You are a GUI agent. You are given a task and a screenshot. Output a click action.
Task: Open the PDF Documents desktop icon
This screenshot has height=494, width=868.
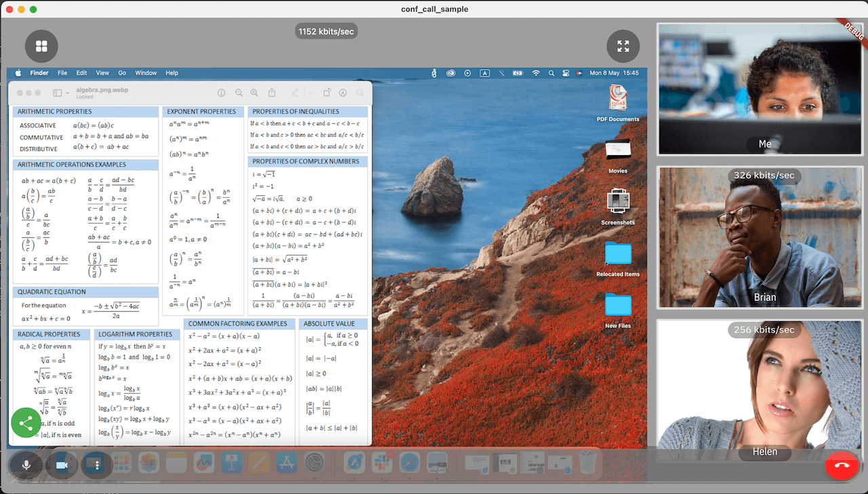coord(618,103)
